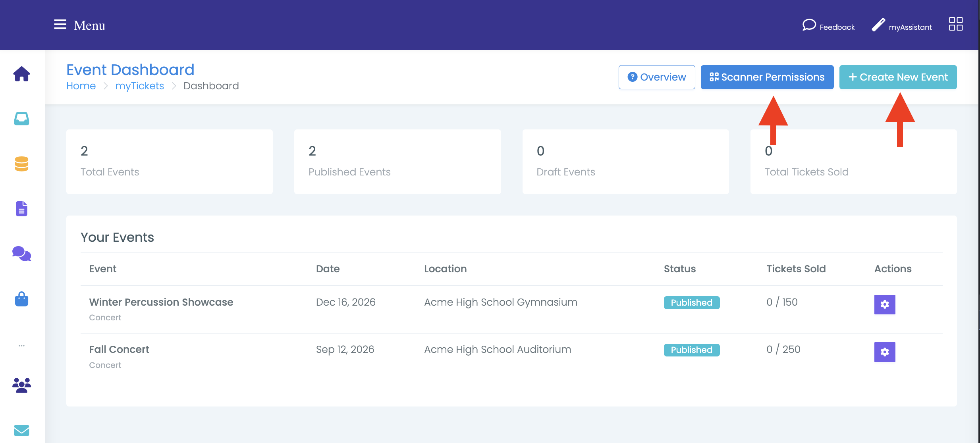The height and width of the screenshot is (443, 980).
Task: Open Scanner Permissions
Action: (x=767, y=77)
